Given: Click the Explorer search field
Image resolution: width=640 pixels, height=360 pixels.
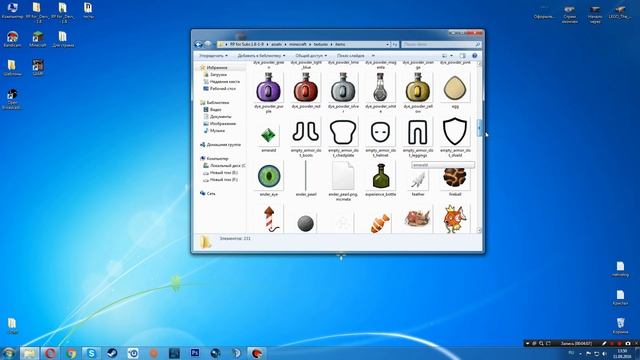Looking at the screenshot, I should point(441,44).
